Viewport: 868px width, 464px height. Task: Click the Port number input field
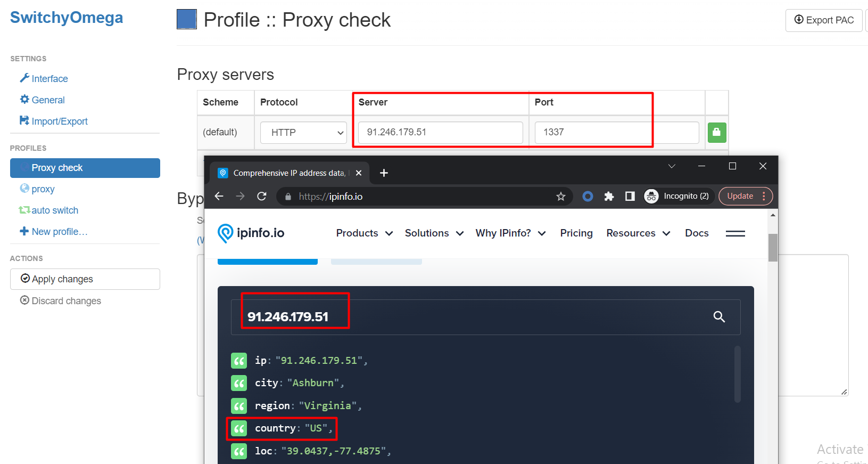tap(617, 133)
